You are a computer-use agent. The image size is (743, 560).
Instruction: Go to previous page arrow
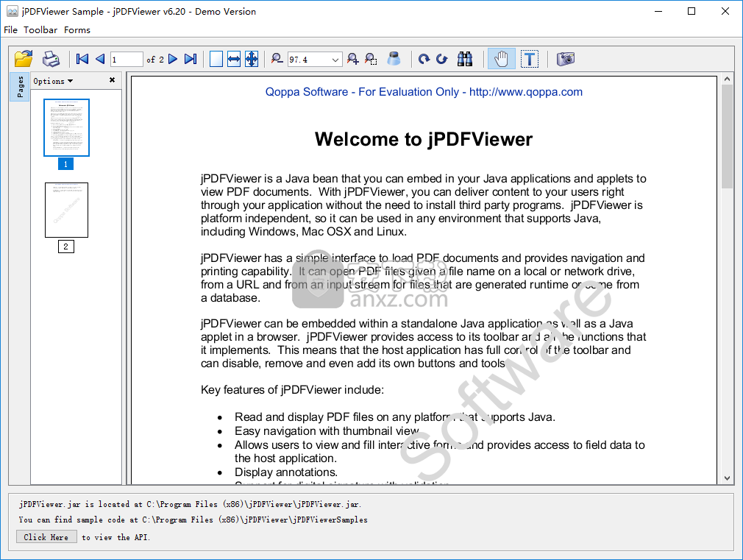coord(100,60)
